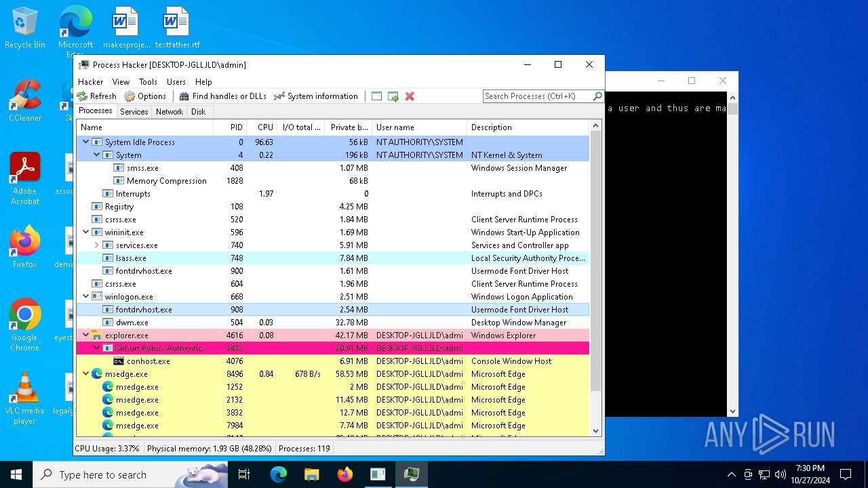Collapse the System process node
868x488 pixels.
click(96, 155)
